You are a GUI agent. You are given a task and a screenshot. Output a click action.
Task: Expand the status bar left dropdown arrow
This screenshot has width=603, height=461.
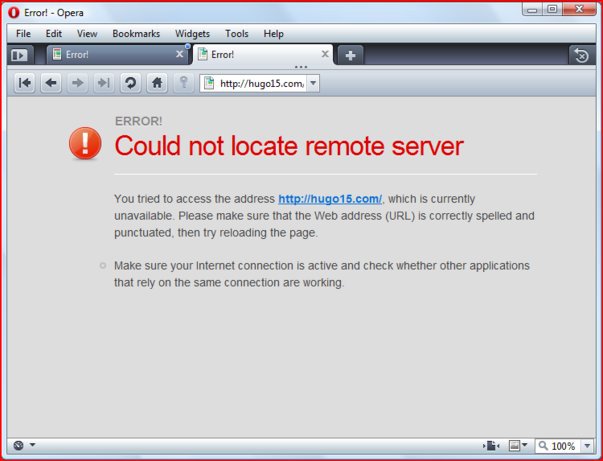(33, 445)
